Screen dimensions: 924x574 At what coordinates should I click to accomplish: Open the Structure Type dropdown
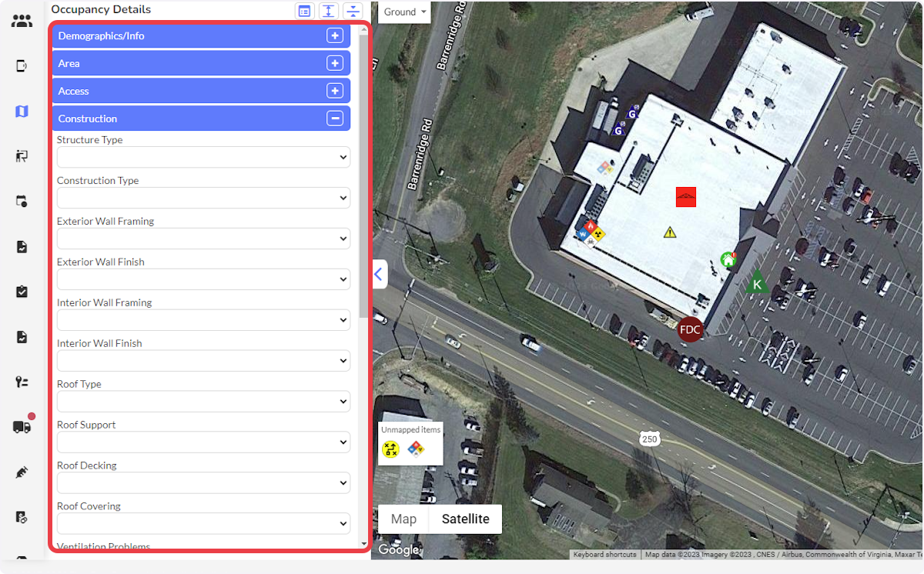tap(203, 157)
